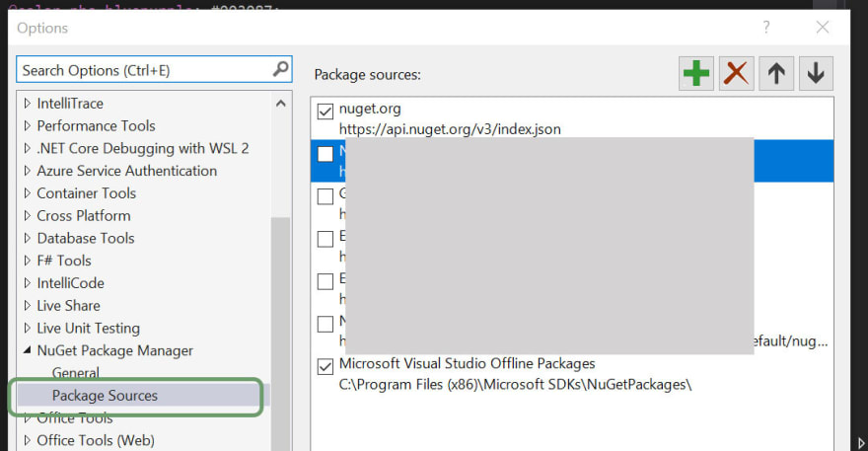Remove the selected package source with the red X

(x=736, y=73)
